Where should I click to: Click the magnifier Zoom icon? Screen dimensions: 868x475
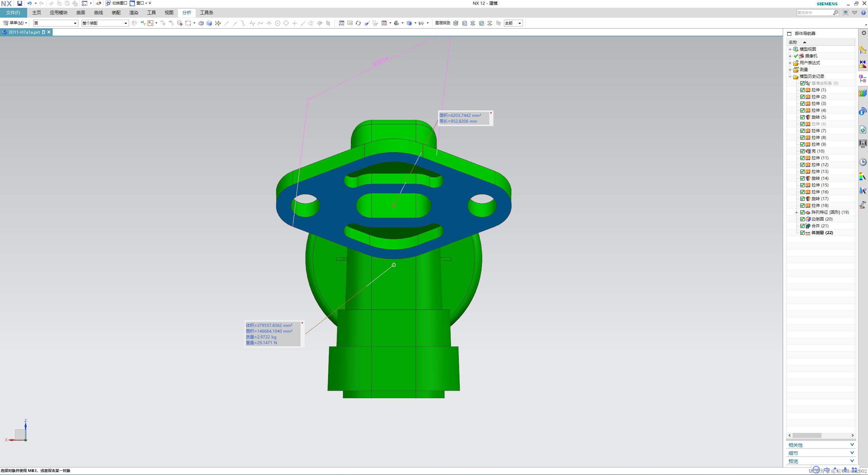coord(342,23)
